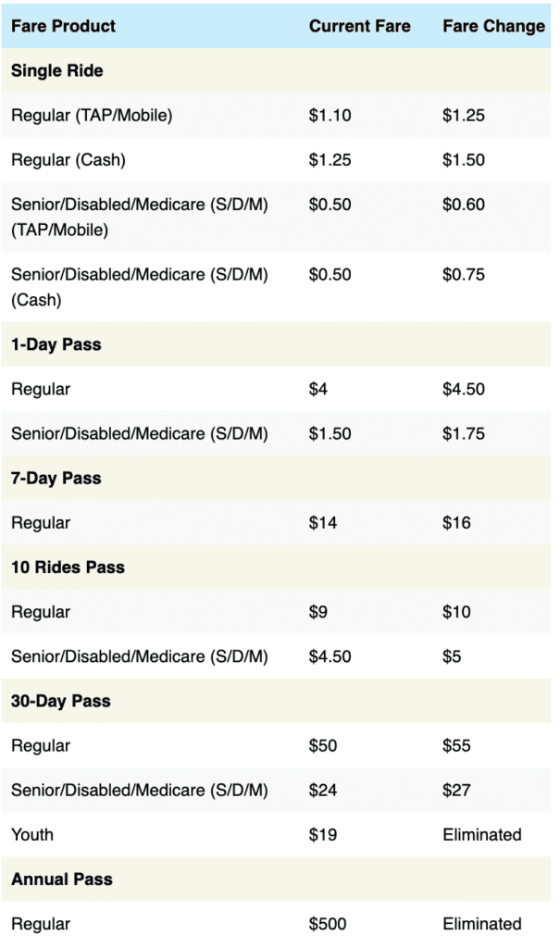Click the $27 fare change value

click(x=456, y=790)
